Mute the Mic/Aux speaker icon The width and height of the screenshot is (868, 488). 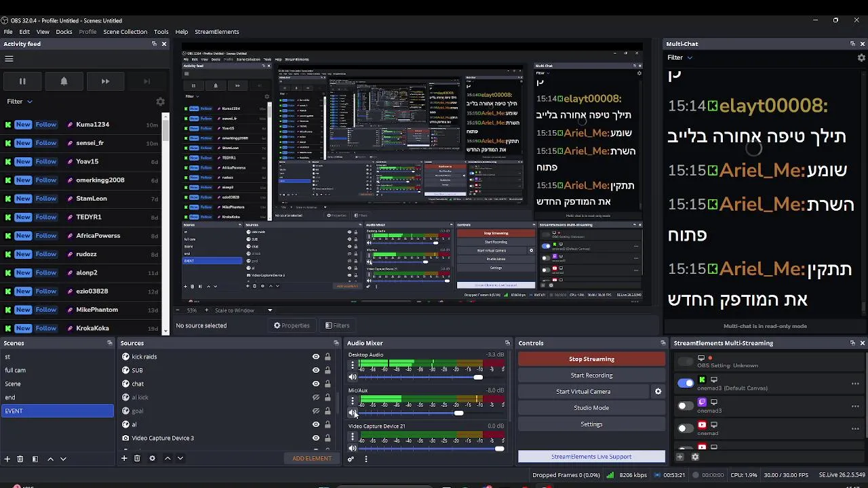click(x=353, y=413)
